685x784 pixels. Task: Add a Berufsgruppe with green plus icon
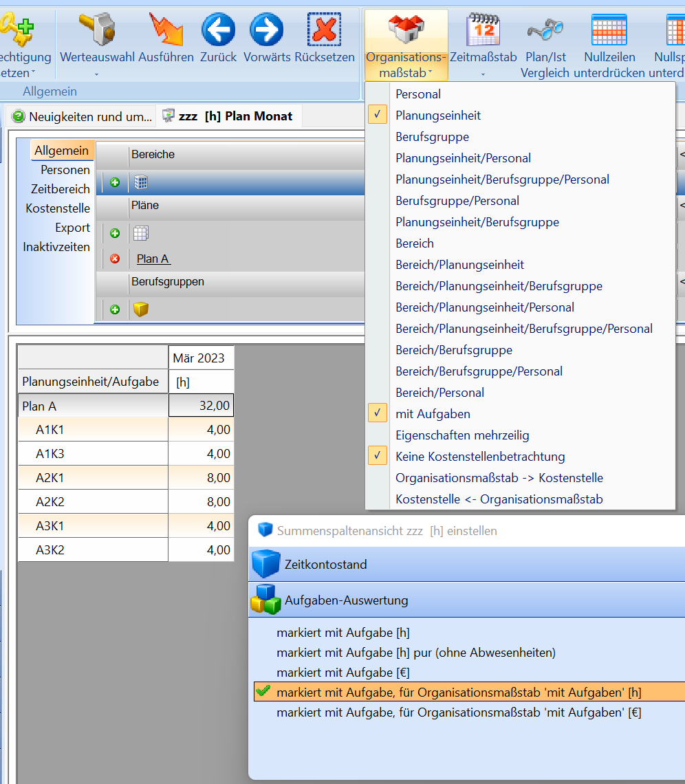(x=115, y=310)
